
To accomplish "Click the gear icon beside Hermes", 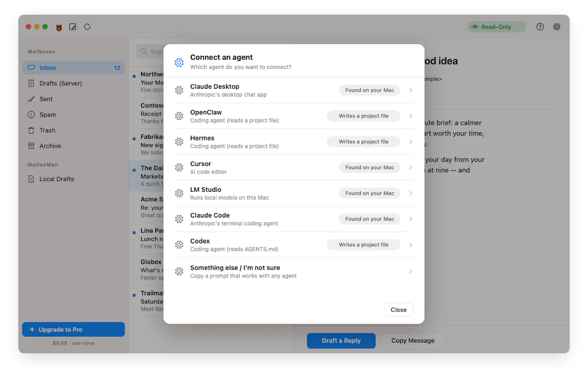I will [x=179, y=142].
